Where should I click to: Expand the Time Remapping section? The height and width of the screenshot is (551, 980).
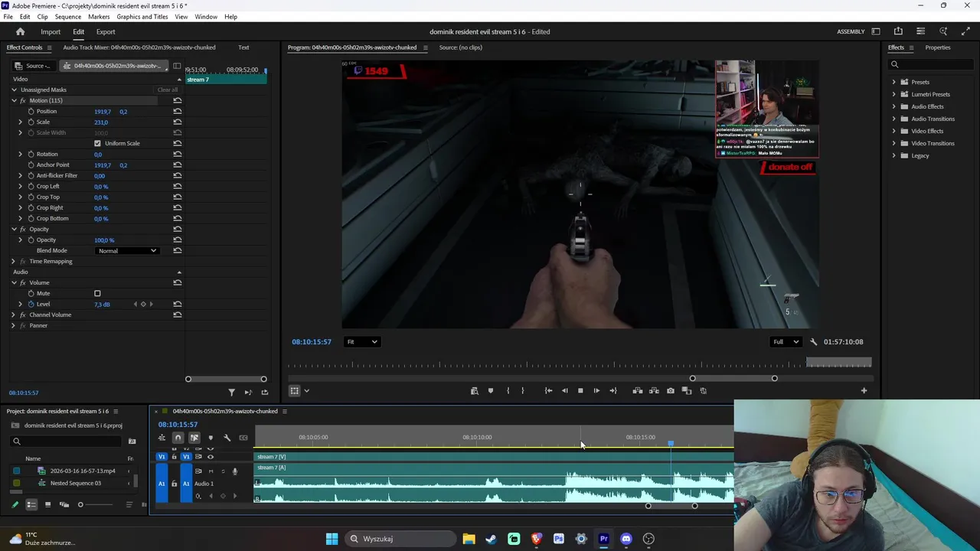click(x=13, y=262)
